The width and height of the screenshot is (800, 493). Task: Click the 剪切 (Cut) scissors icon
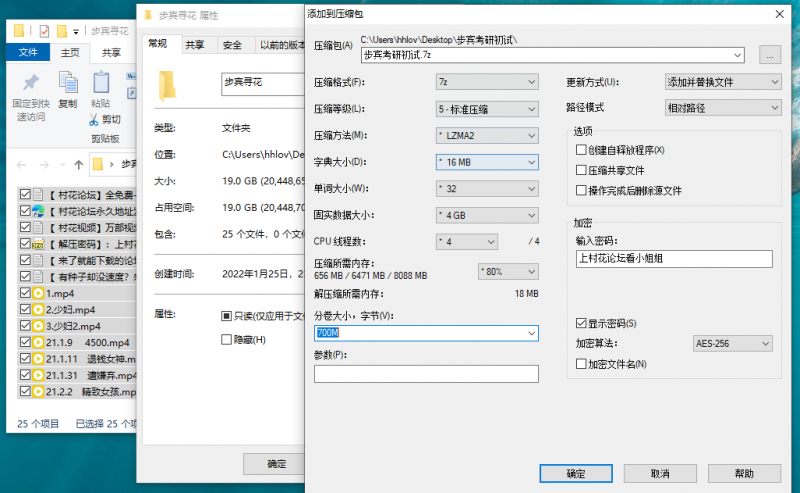[x=93, y=119]
